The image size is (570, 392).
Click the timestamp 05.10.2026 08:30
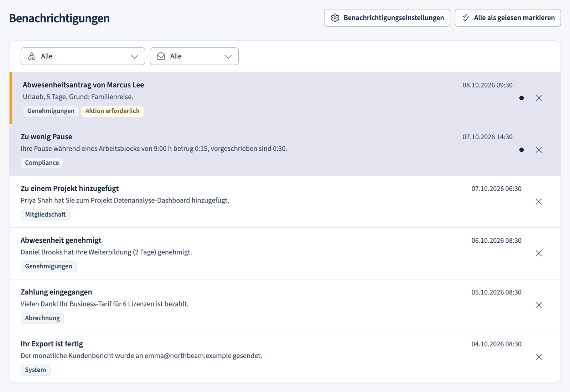click(496, 292)
